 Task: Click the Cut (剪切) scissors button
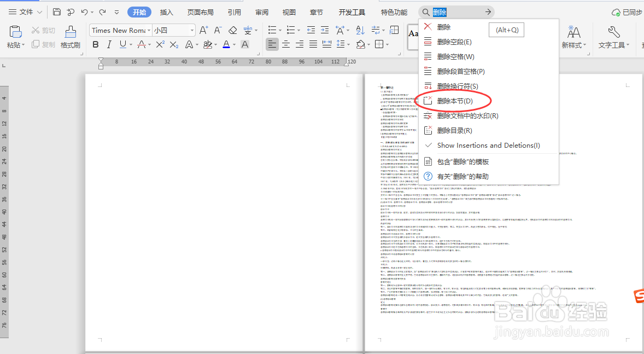click(x=43, y=31)
